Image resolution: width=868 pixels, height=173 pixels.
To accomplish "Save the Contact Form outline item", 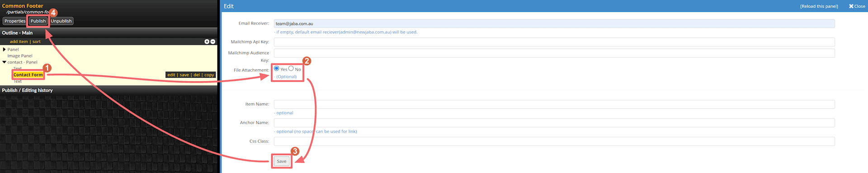I will tap(184, 75).
